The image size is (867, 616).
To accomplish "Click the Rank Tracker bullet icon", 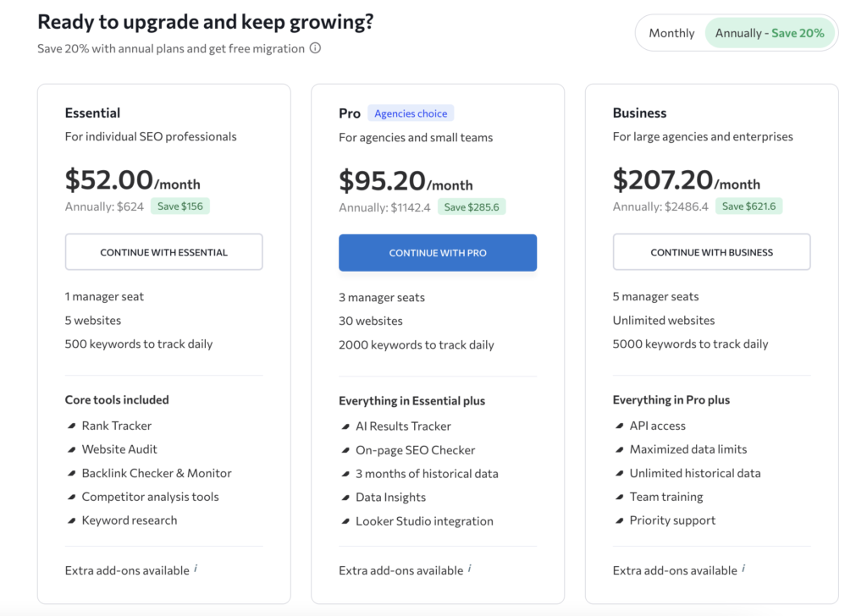I will [71, 426].
